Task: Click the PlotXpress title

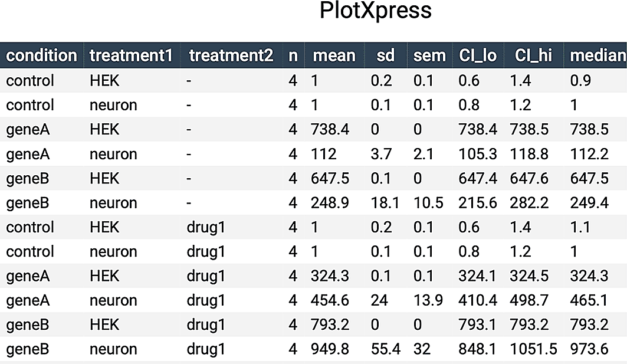Action: pyautogui.click(x=376, y=11)
